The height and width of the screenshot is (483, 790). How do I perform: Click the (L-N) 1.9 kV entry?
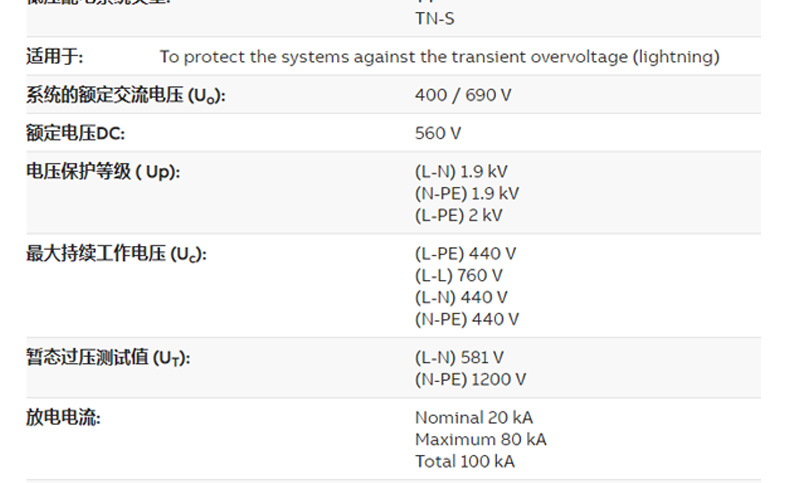click(x=461, y=172)
